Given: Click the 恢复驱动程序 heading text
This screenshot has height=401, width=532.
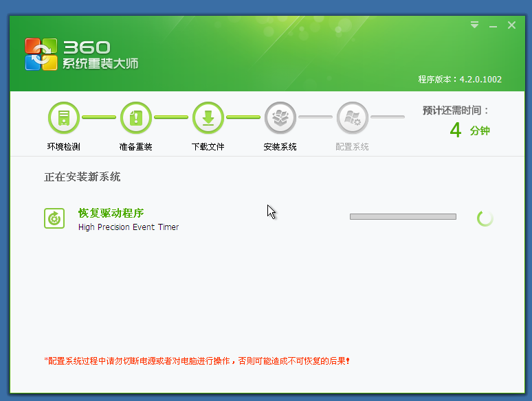Looking at the screenshot, I should [111, 213].
